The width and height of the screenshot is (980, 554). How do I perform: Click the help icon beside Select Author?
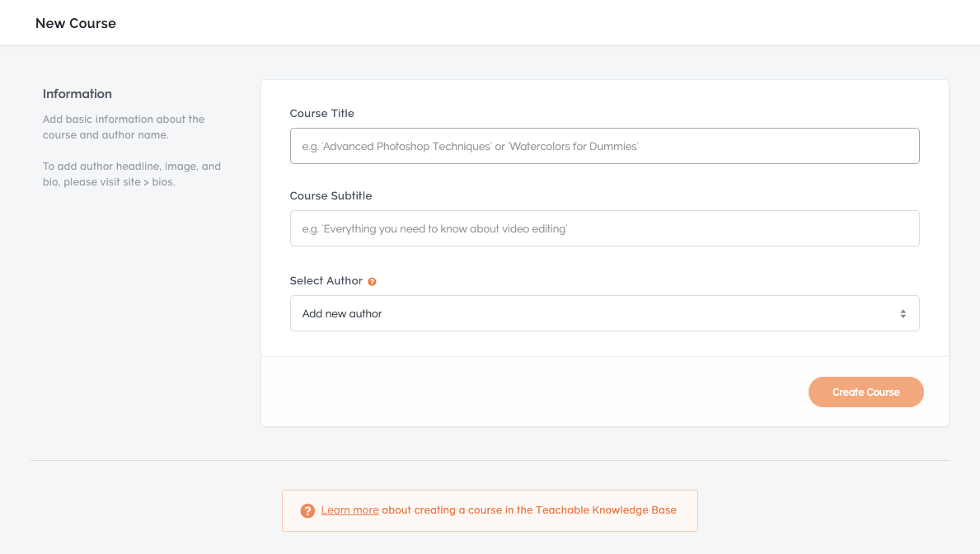click(373, 282)
